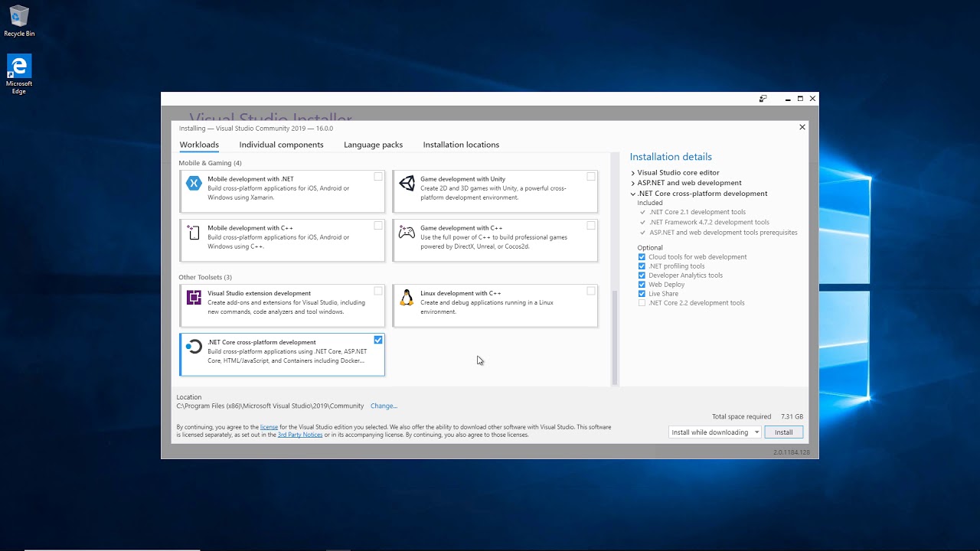Open the Installation locations tab
This screenshot has height=551, width=980.
(x=461, y=145)
